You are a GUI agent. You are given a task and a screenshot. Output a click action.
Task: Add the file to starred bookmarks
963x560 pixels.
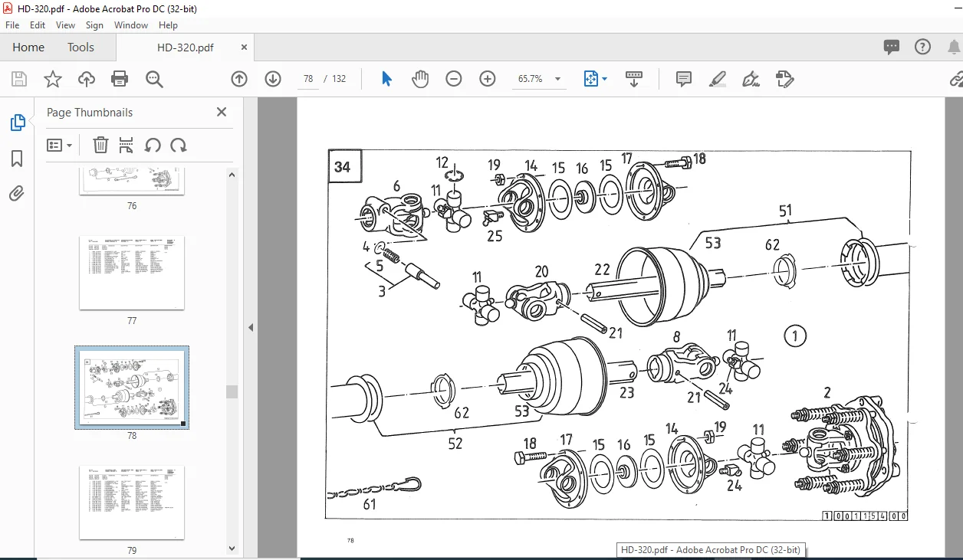coord(52,79)
